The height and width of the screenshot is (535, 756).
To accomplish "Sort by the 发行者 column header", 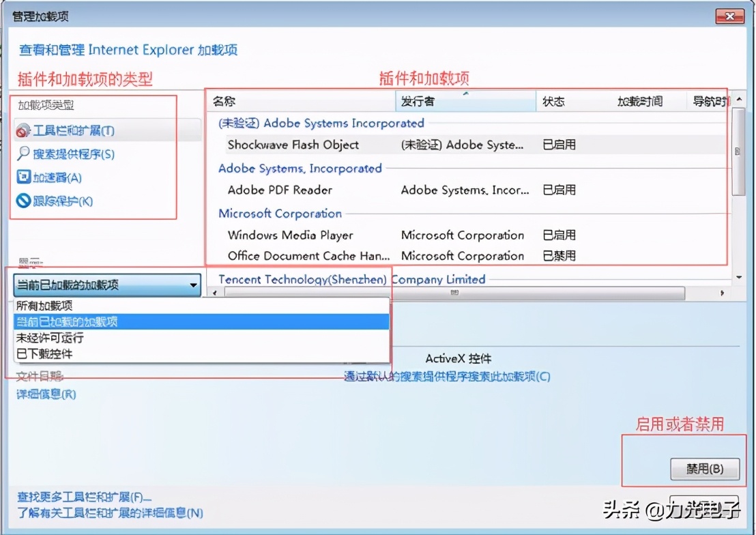I will (466, 101).
